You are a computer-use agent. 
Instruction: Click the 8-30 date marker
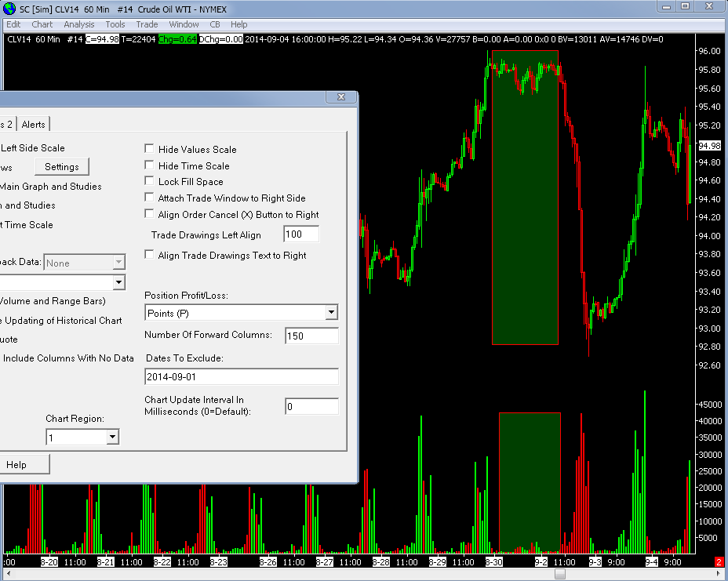(x=494, y=562)
